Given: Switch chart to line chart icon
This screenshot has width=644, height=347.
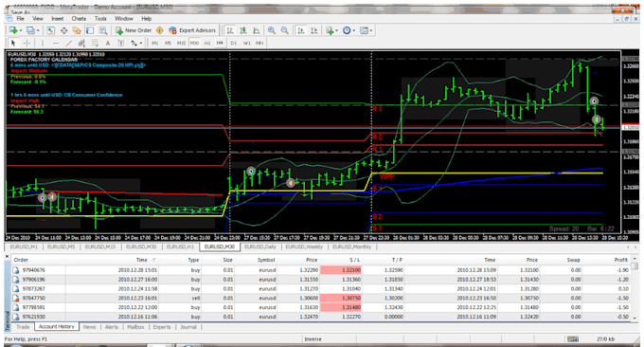Looking at the screenshot, I should tap(257, 30).
